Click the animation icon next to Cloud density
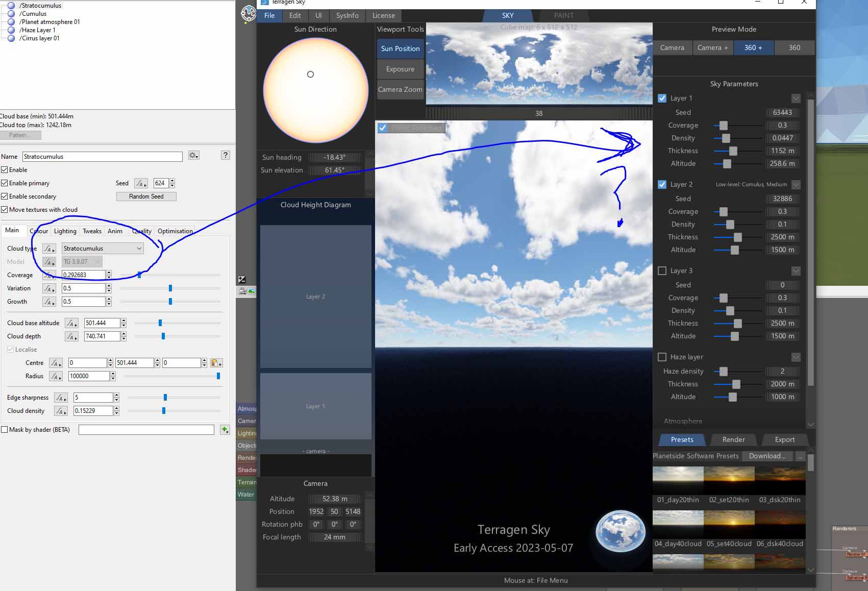868x591 pixels. 61,411
